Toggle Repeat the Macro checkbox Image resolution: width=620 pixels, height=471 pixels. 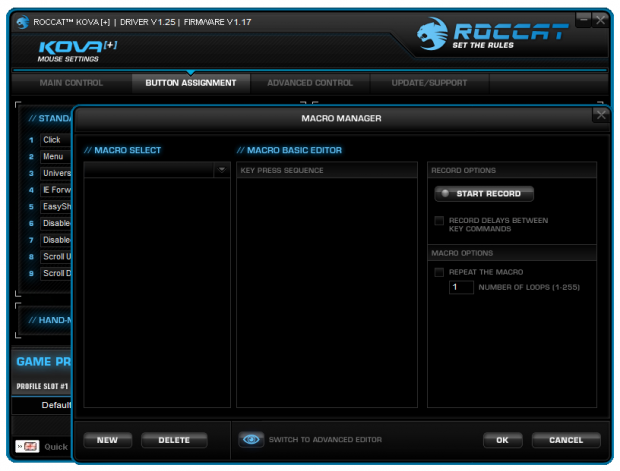(439, 272)
